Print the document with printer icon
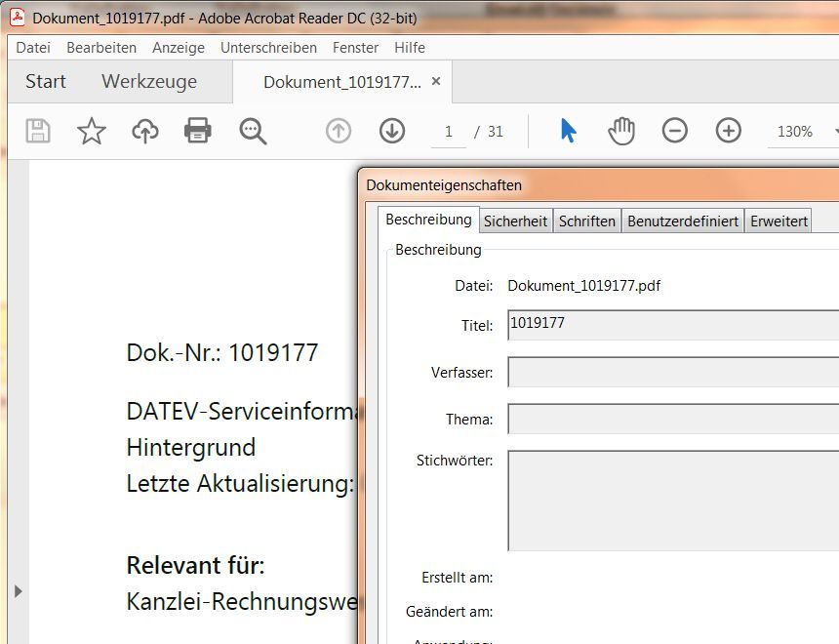The height and width of the screenshot is (644, 839). [x=198, y=131]
